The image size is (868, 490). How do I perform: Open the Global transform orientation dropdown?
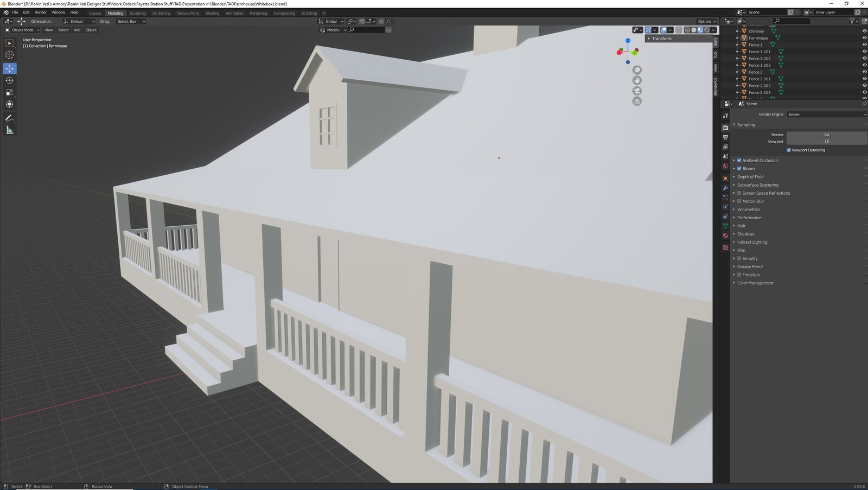click(331, 21)
